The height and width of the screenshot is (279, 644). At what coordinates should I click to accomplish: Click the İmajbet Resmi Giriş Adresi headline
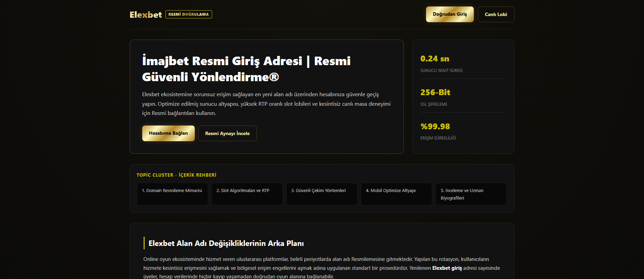pos(246,69)
